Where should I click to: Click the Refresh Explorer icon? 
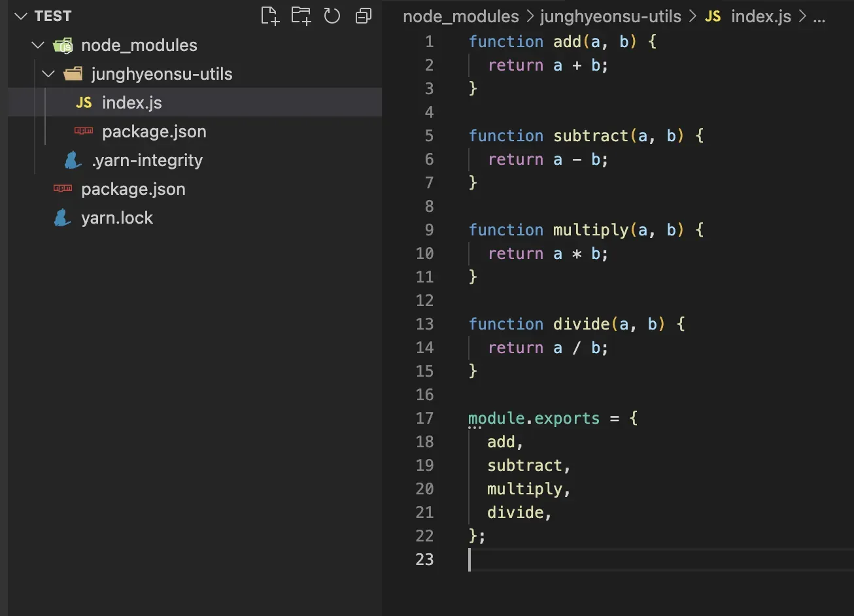tap(332, 15)
